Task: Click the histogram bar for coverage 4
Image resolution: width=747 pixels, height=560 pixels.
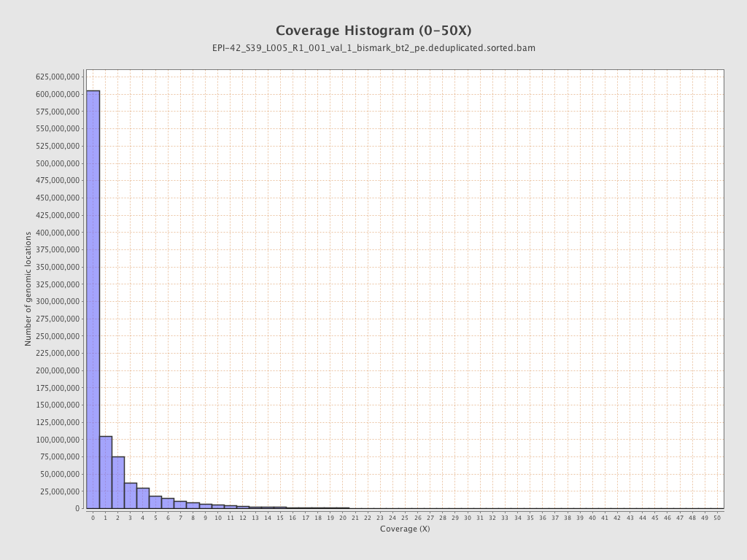Action: 143,498
